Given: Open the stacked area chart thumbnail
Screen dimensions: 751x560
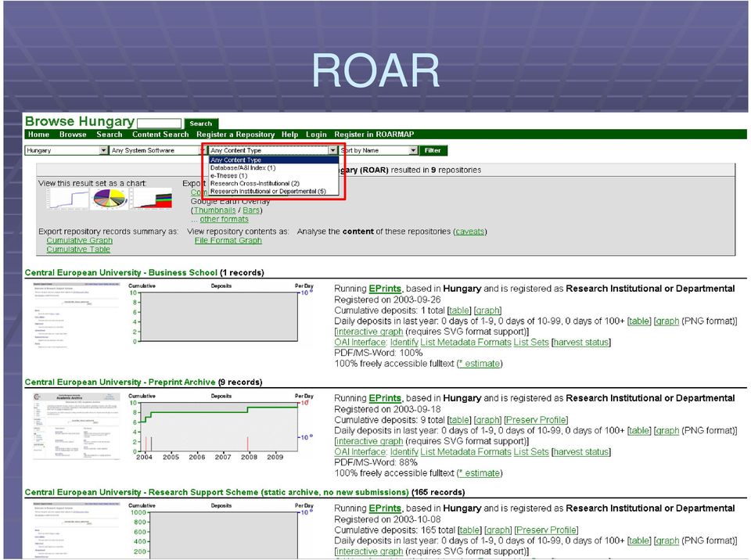Looking at the screenshot, I should tap(151, 199).
